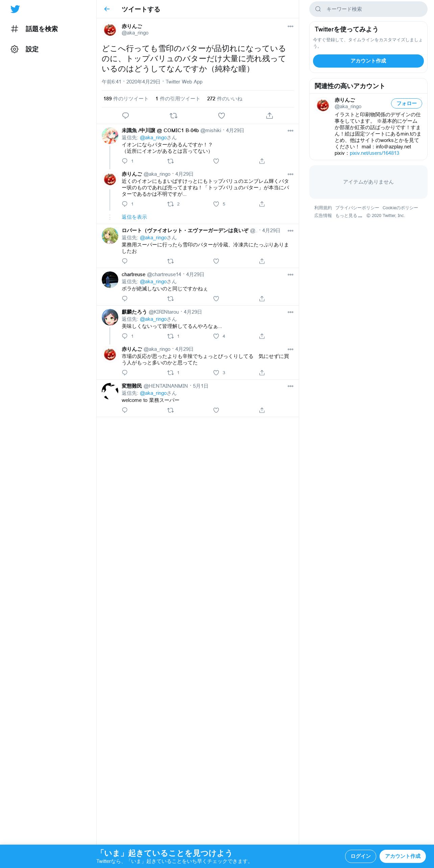Like the main tweet with the heart icon
Viewport: 434px width, 868px height.
(221, 116)
